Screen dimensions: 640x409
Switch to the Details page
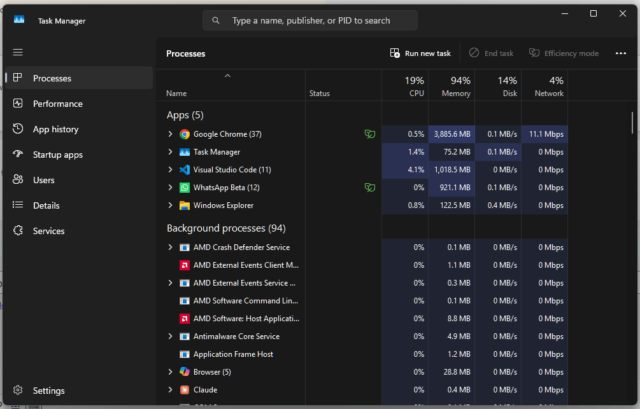click(79, 205)
